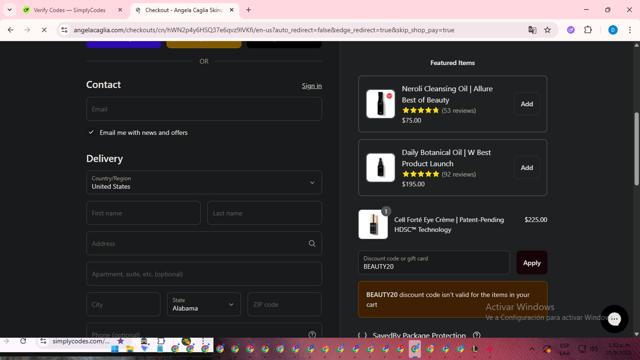Close the Verify Codes — SimplyCodes tab
This screenshot has width=640, height=360.
click(x=120, y=10)
